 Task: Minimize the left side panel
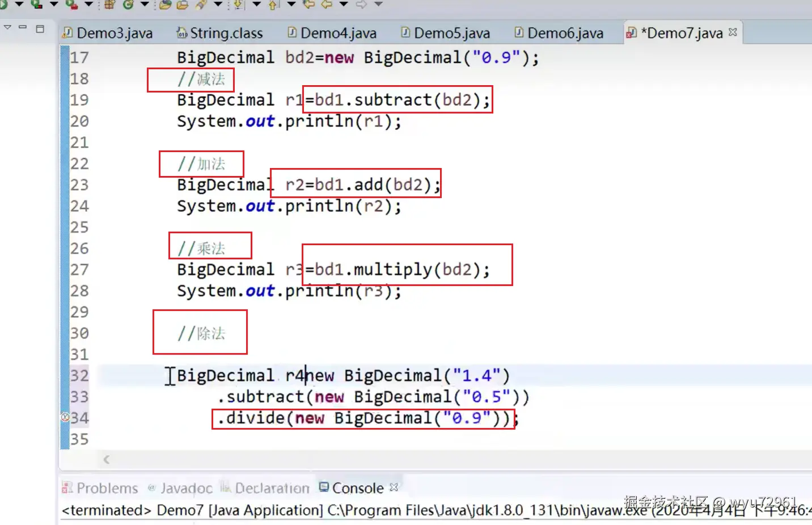[23, 27]
